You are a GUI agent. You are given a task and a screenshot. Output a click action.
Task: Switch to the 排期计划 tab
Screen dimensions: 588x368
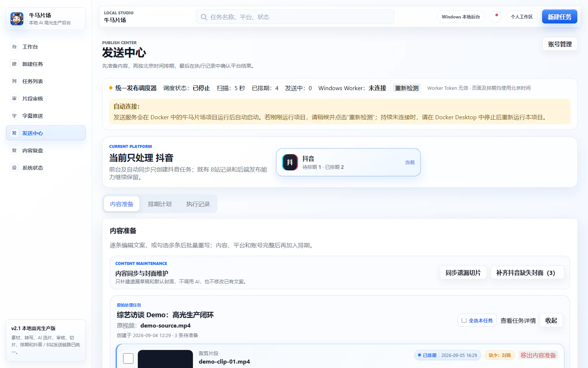(160, 204)
